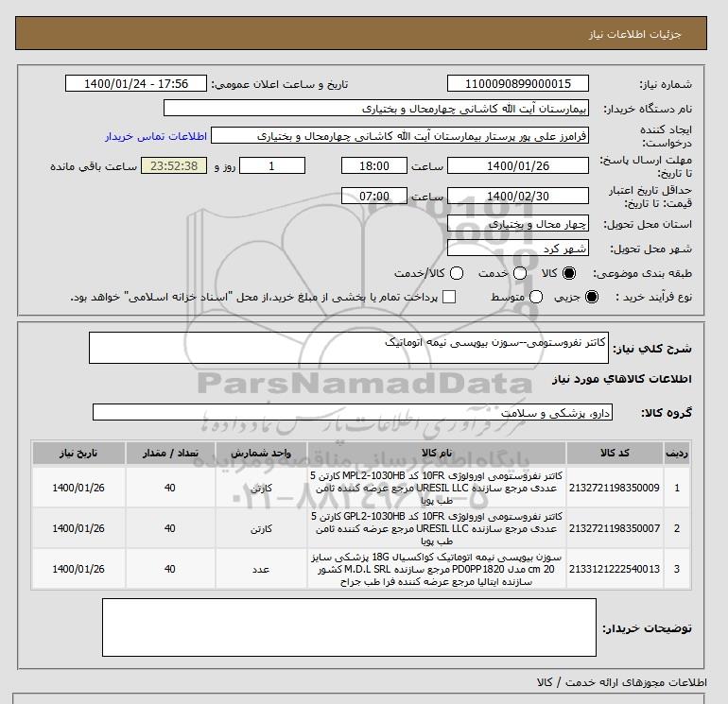Click need date 1400/01/26 in row 3
Screen dimensions: 728x704
click(x=78, y=569)
